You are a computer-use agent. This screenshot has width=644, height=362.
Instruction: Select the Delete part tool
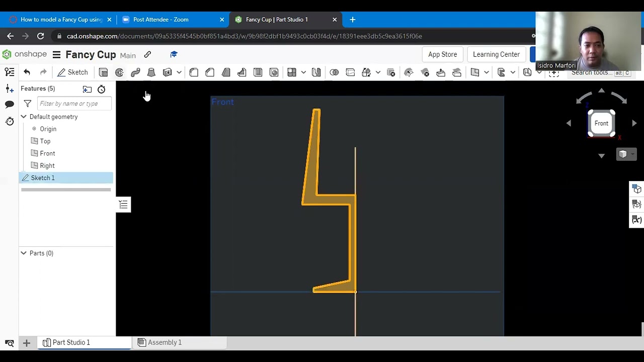pyautogui.click(x=391, y=72)
